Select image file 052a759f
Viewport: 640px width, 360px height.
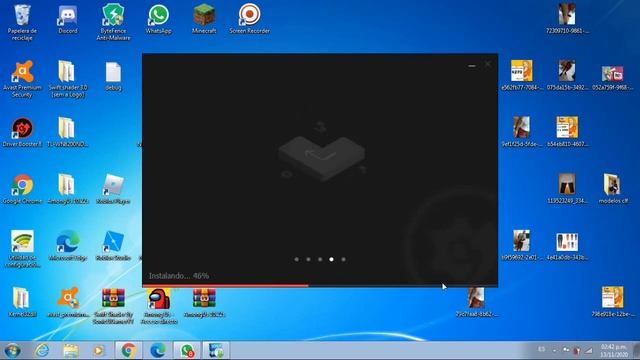coord(612,78)
